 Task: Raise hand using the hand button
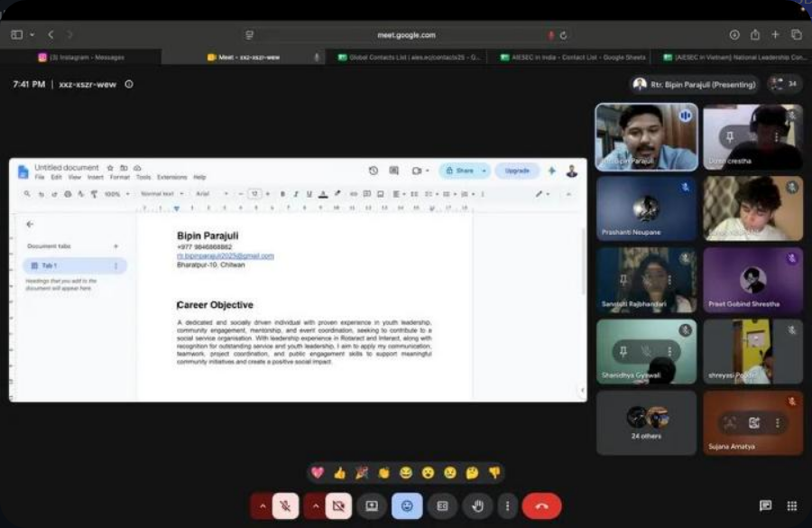(477, 505)
